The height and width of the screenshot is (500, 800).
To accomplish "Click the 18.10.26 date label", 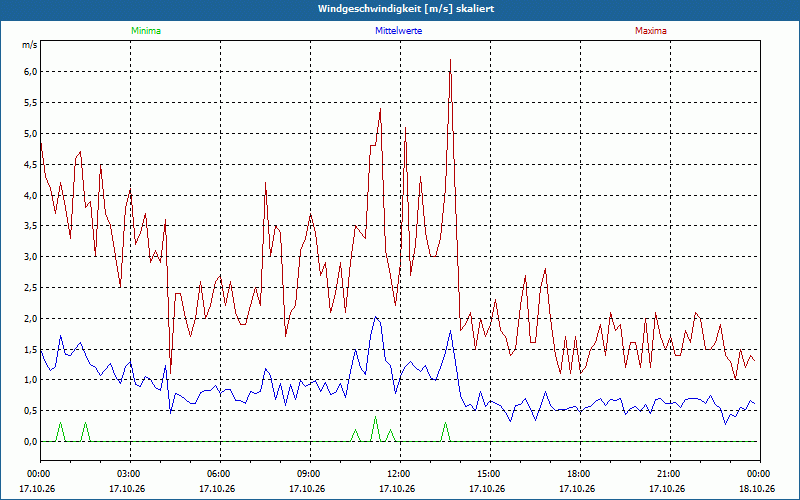I will tap(757, 489).
